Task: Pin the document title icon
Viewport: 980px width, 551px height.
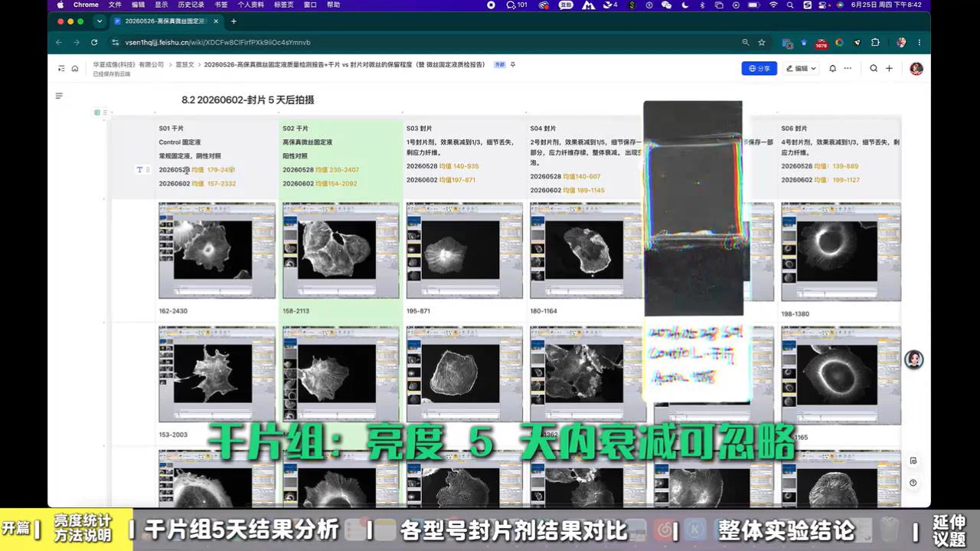Action: click(513, 65)
